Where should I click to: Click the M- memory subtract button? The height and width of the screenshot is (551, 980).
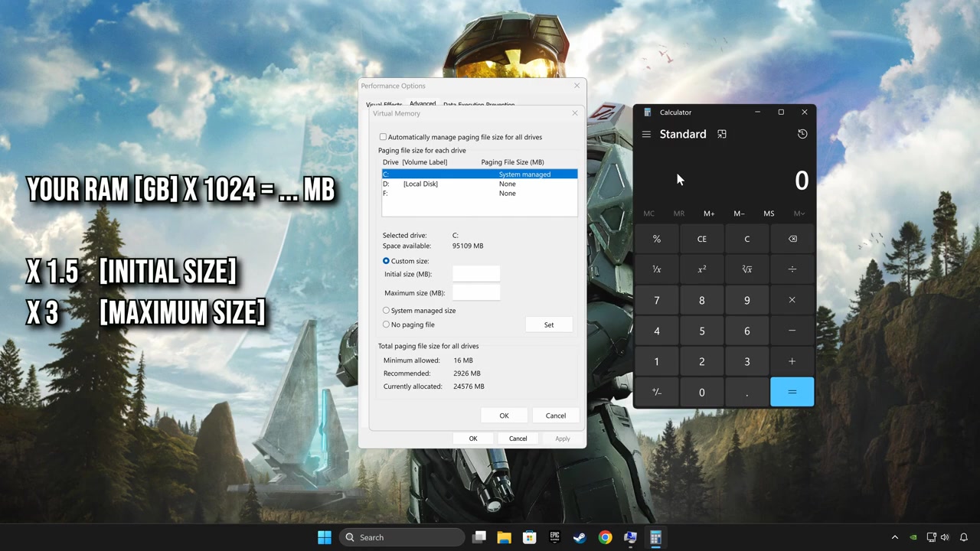click(x=739, y=214)
